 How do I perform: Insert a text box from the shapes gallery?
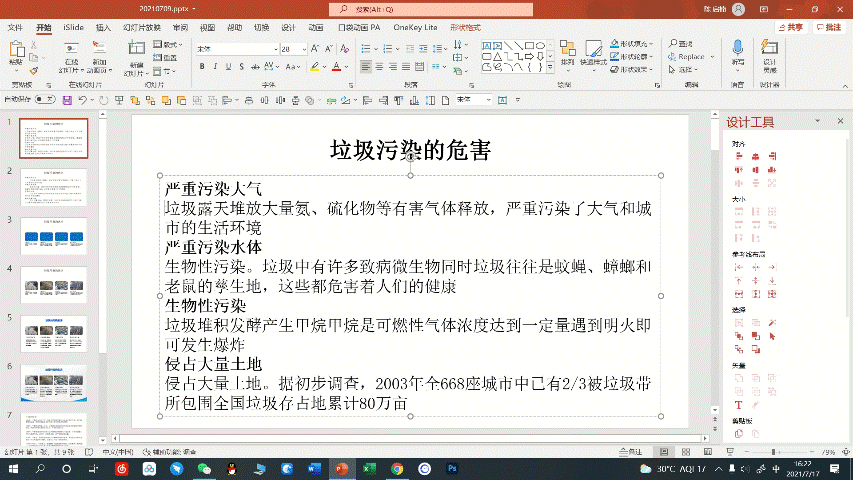pyautogui.click(x=486, y=46)
